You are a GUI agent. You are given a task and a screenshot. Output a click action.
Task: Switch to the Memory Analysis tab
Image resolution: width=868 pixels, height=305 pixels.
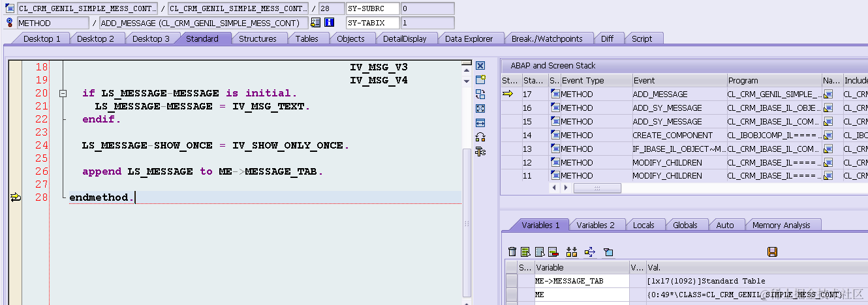pyautogui.click(x=782, y=225)
